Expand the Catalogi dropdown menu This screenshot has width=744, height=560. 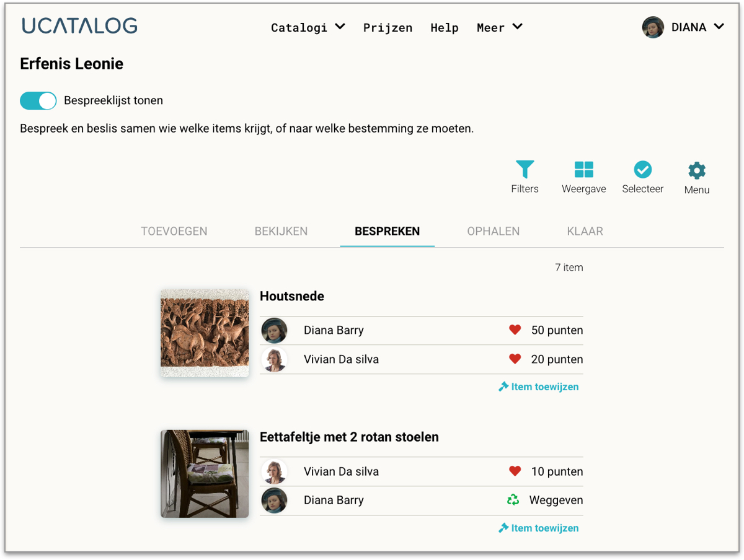click(308, 27)
